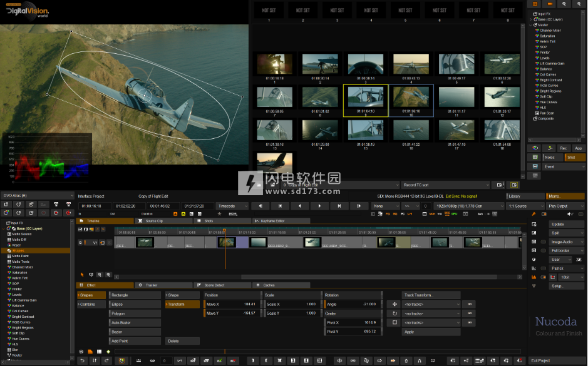The width and height of the screenshot is (588, 366).
Task: Open the Caches tab
Action: tap(282, 285)
